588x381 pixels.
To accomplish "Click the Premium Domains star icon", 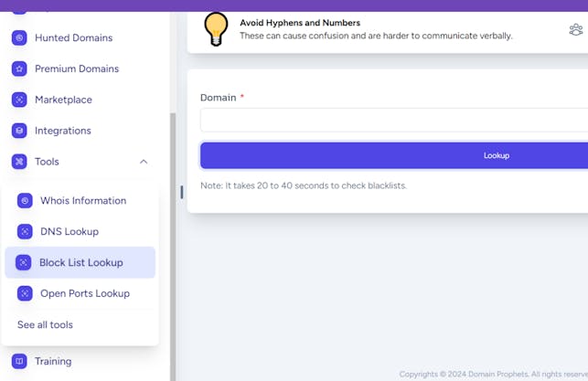I will 19,69.
